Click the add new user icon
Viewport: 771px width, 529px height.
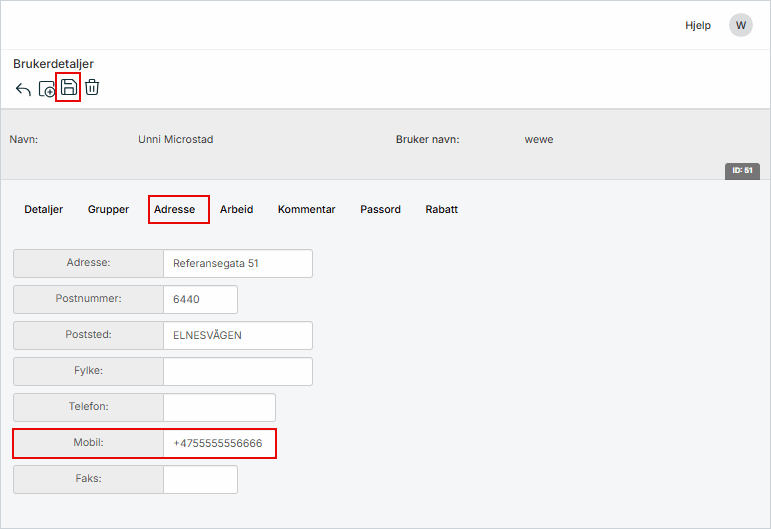(x=47, y=89)
